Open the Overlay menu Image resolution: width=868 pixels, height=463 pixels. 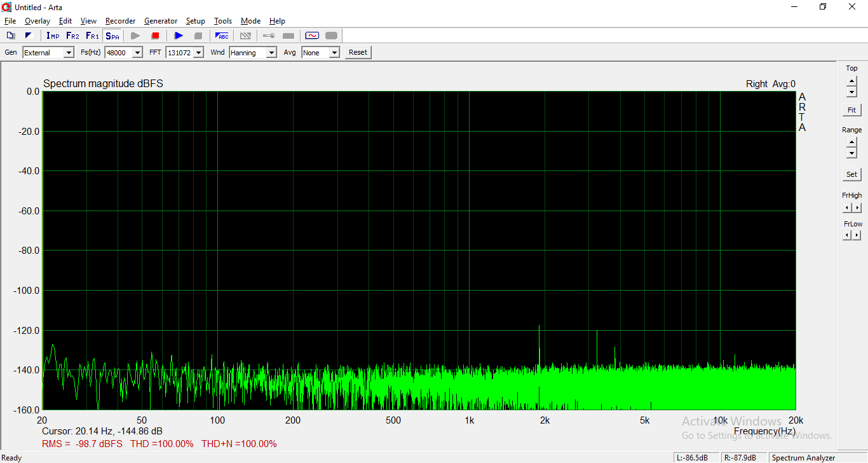[x=37, y=21]
